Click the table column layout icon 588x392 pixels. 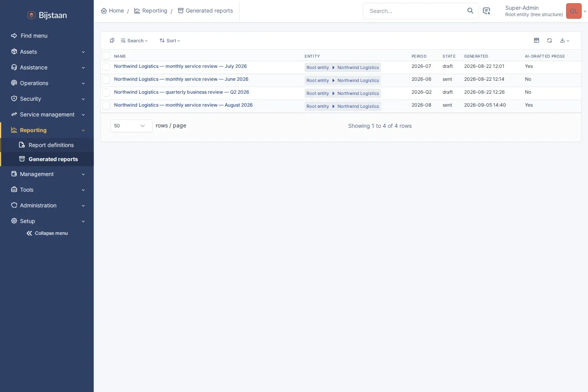click(537, 40)
